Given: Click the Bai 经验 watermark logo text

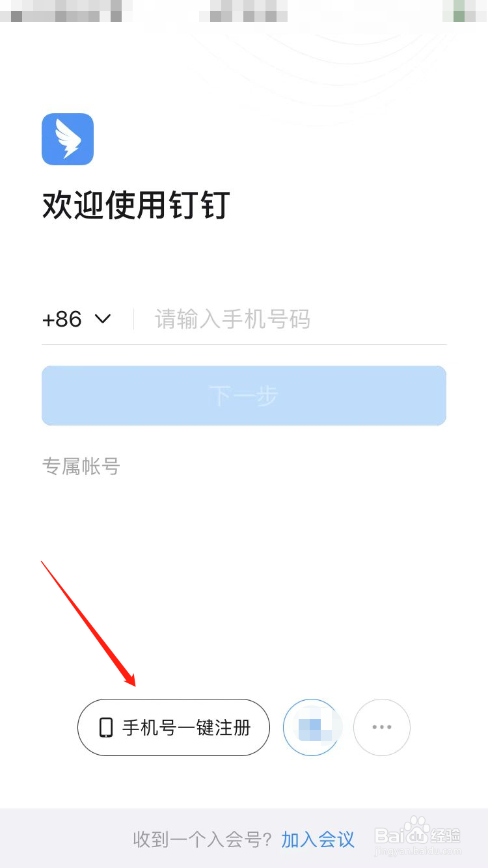Looking at the screenshot, I should click(418, 834).
